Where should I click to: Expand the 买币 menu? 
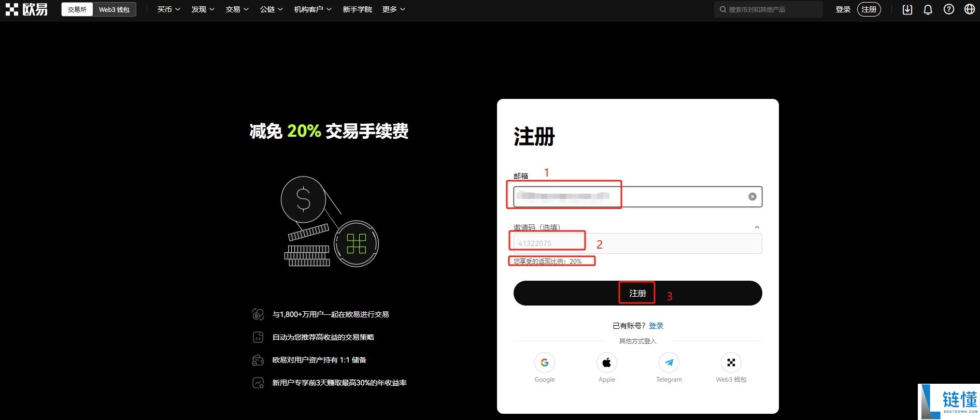(168, 9)
